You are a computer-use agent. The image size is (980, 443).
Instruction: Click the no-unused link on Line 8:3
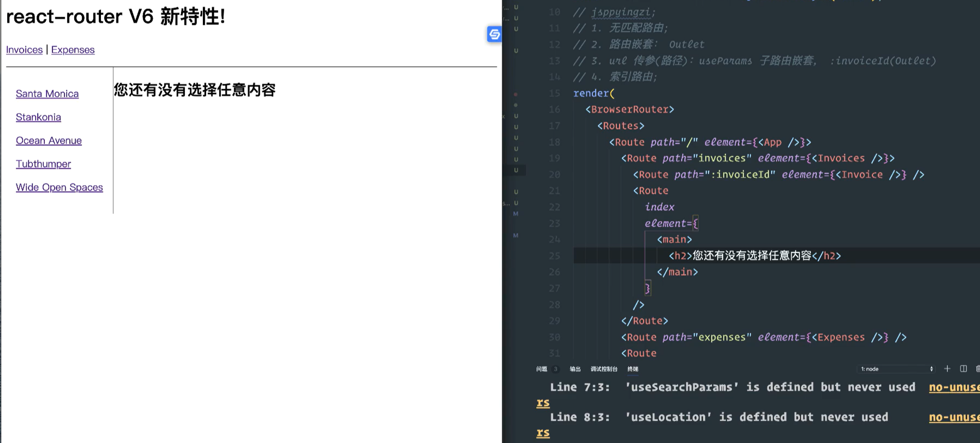(954, 417)
